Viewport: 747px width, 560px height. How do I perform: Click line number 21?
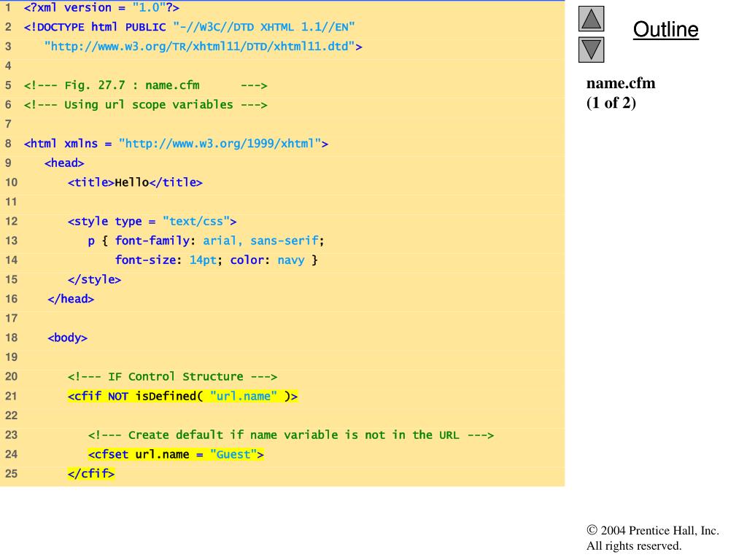11,396
